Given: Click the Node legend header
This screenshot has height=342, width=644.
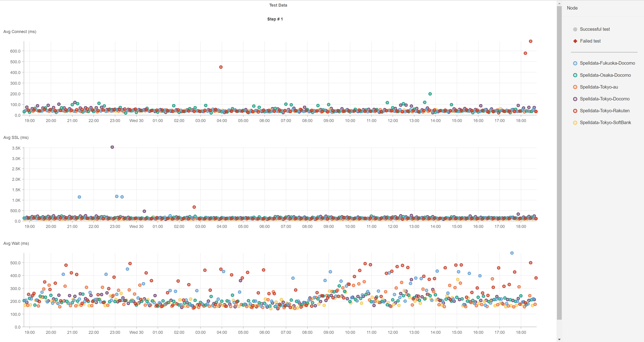Looking at the screenshot, I should tap(572, 8).
